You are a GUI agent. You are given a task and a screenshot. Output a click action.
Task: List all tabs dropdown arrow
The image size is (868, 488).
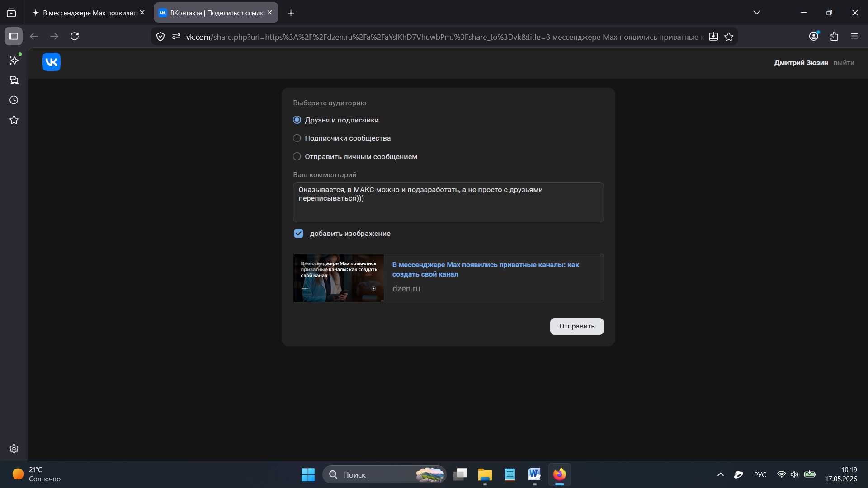pos(757,13)
